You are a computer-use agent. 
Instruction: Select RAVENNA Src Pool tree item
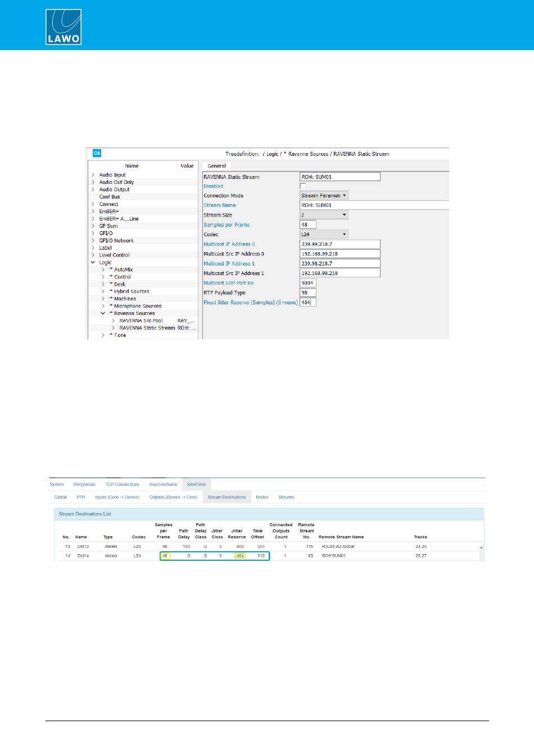(x=141, y=321)
